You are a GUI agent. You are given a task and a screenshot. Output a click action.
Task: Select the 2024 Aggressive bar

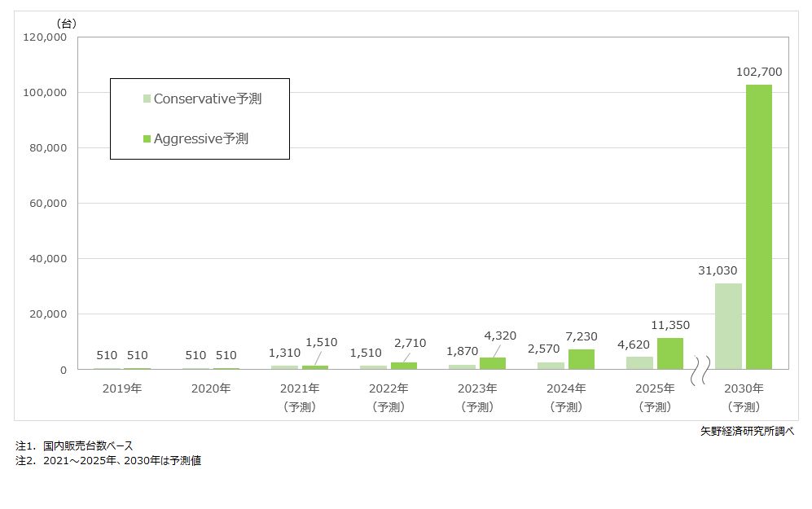(581, 359)
